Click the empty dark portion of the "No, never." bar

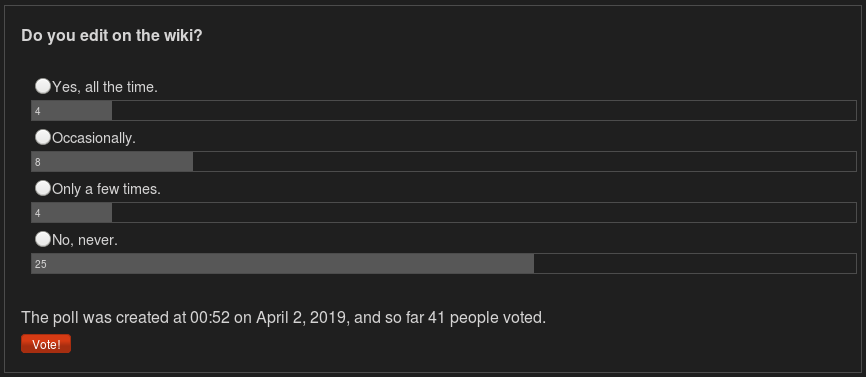695,263
